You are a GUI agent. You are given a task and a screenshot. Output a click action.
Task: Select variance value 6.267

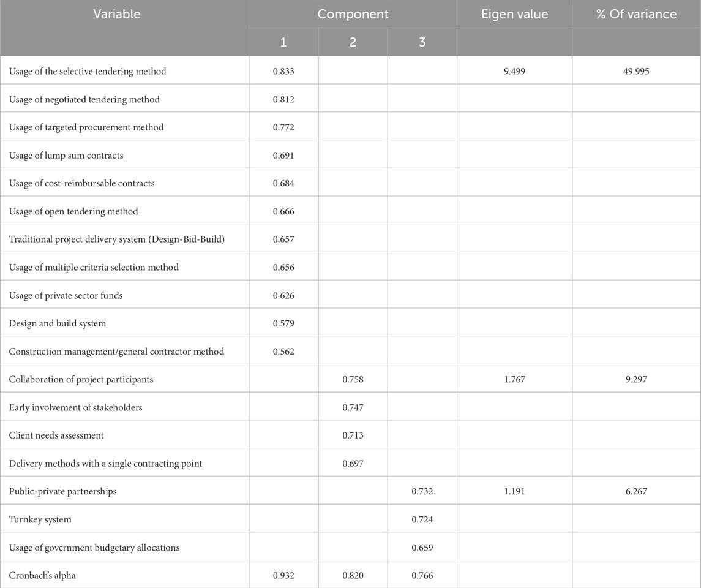click(636, 491)
